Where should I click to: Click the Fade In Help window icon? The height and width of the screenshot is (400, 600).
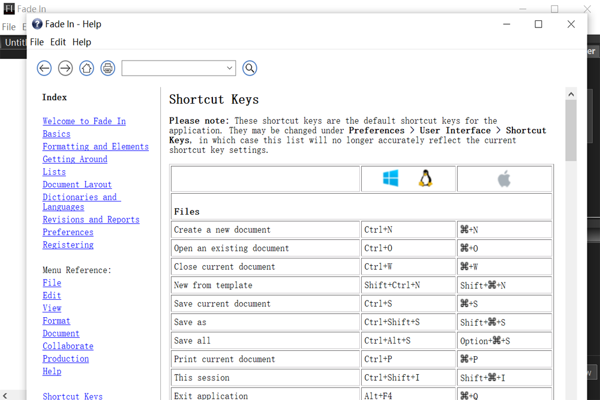[38, 24]
